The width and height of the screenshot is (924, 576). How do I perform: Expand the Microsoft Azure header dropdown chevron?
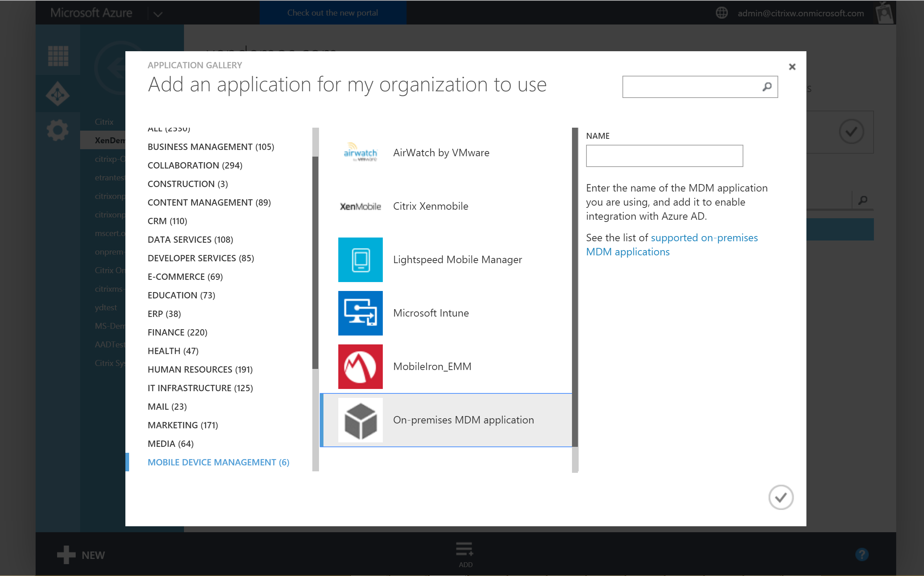(x=158, y=14)
